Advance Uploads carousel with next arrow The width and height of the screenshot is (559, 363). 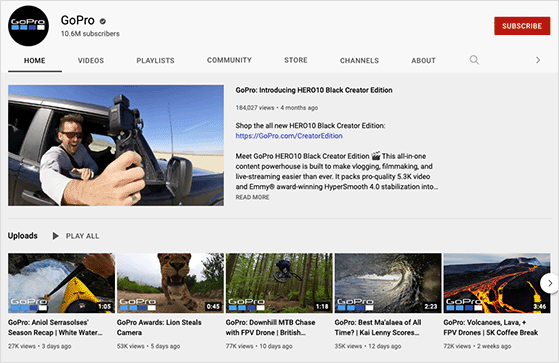point(549,283)
